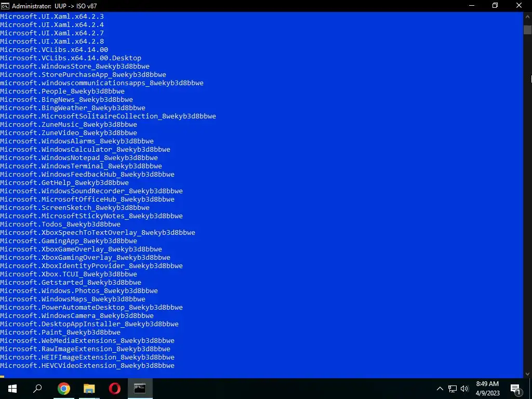
Task: Show hidden tray icons chevron
Action: tap(440, 389)
